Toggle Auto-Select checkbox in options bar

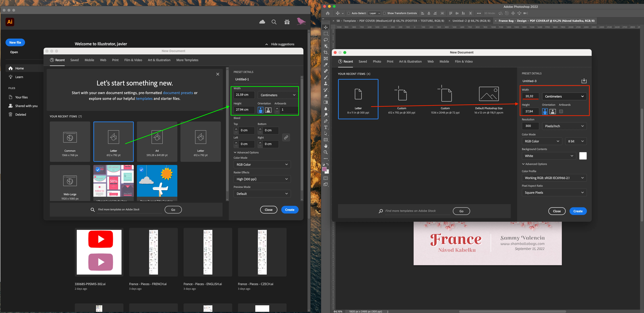[x=349, y=13]
